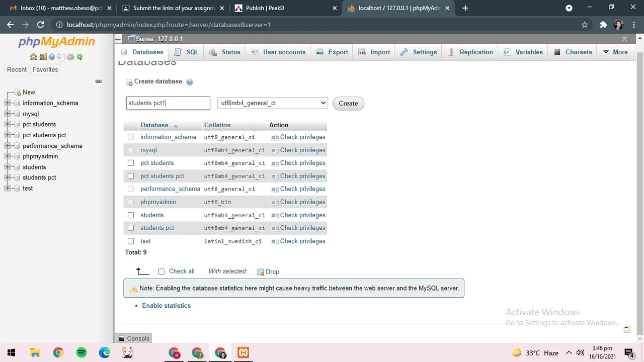Screen dimensions: 644x362
Task: Click the database icon next to test in tree
Action: [x=17, y=189]
